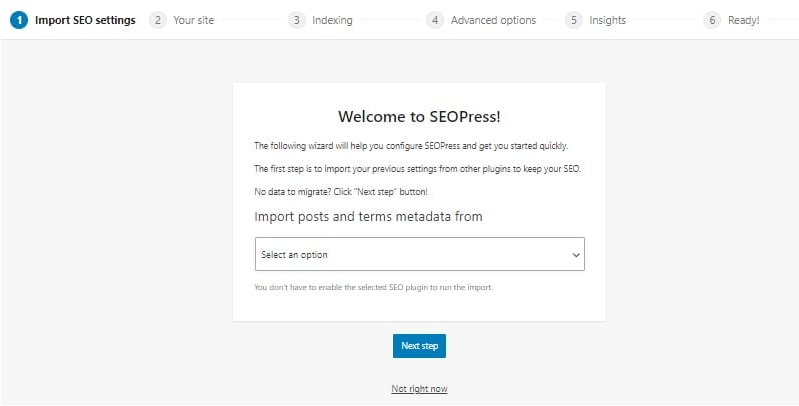Click the plugin import hint text

pos(374,287)
